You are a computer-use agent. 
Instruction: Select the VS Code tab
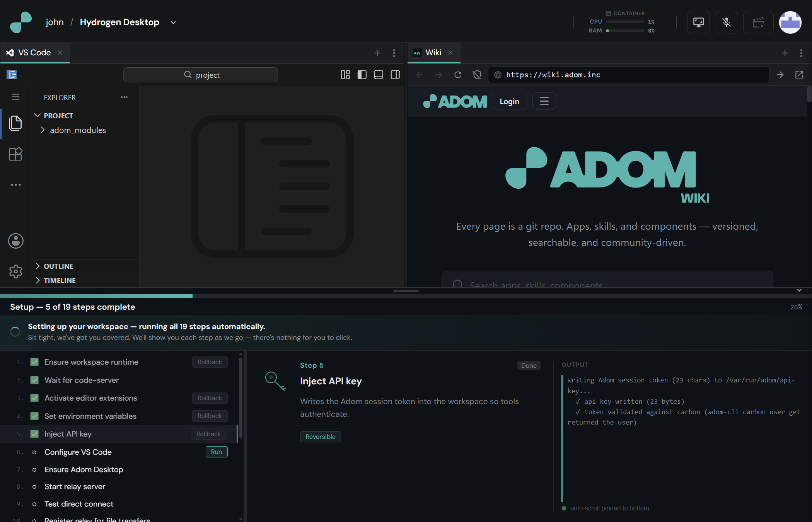coord(34,53)
